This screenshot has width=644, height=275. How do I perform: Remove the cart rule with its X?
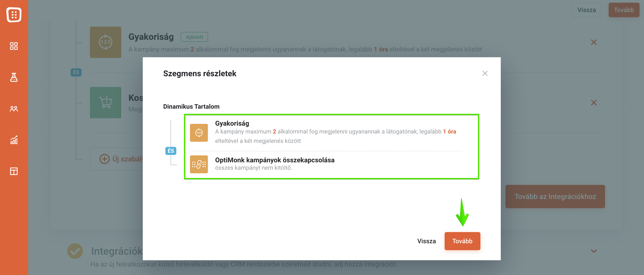[x=594, y=103]
